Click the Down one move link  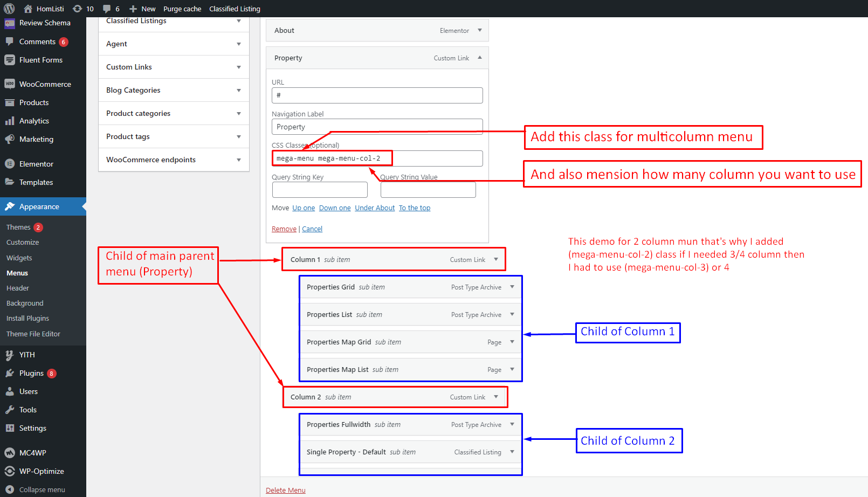pos(335,208)
